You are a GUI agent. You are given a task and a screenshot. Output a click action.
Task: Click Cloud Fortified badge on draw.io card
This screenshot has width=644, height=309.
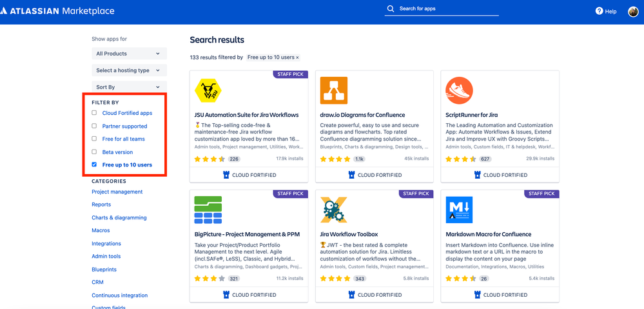coord(375,175)
